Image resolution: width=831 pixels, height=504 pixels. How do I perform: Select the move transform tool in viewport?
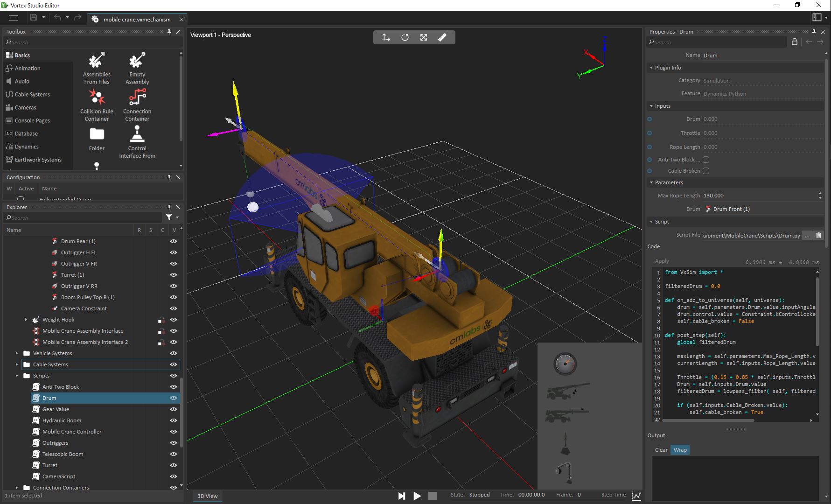[x=386, y=37]
